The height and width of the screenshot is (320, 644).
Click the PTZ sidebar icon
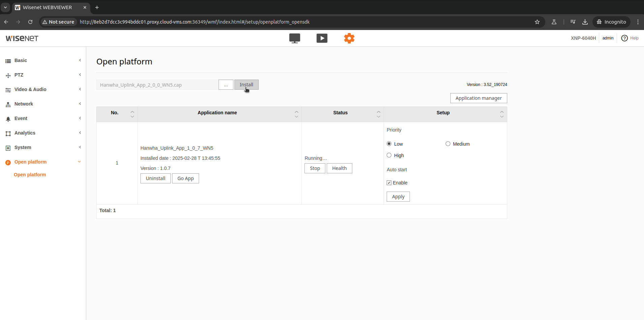tap(8, 75)
